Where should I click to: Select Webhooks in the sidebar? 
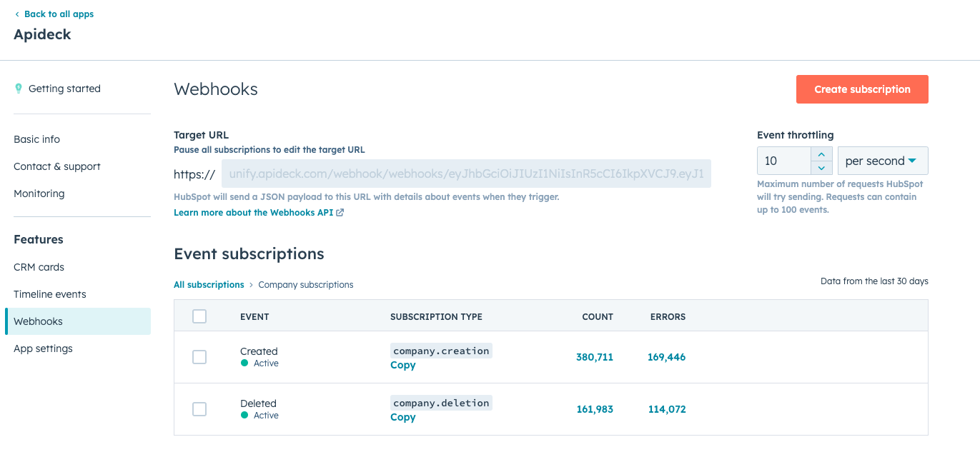[78, 321]
